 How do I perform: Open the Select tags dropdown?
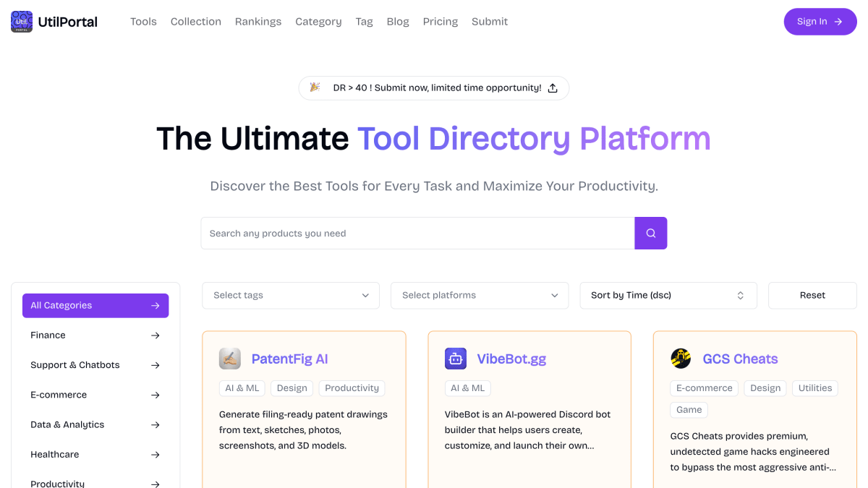[291, 295]
